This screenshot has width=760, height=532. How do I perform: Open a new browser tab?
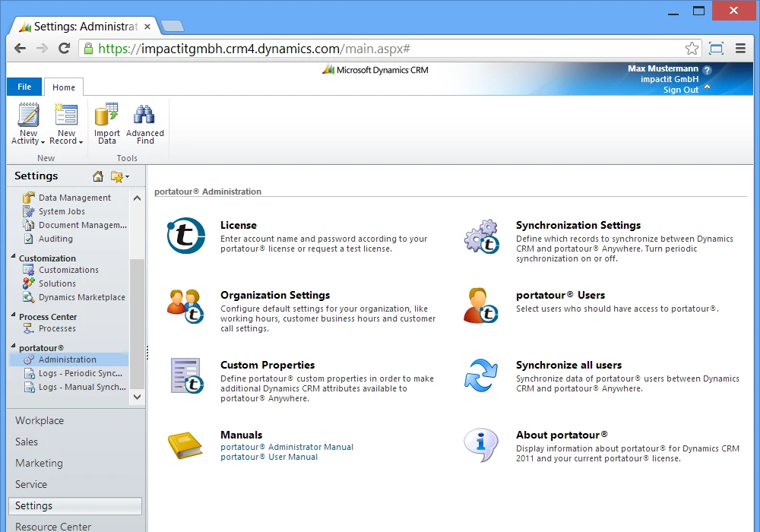pos(172,26)
